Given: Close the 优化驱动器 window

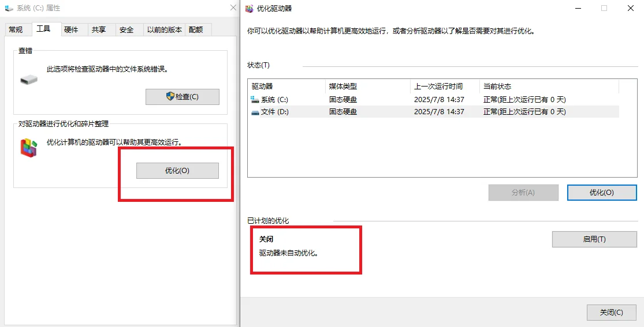Looking at the screenshot, I should tap(631, 8).
